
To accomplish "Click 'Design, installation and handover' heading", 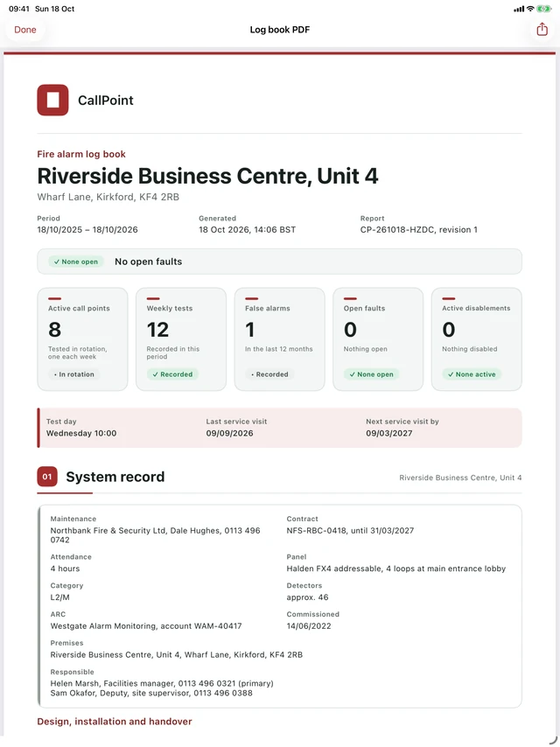I will pos(115,722).
